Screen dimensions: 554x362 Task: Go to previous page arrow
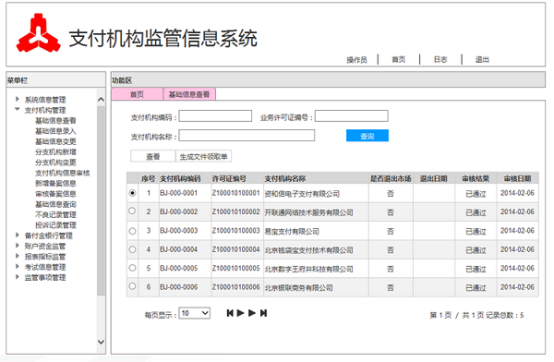[241, 313]
